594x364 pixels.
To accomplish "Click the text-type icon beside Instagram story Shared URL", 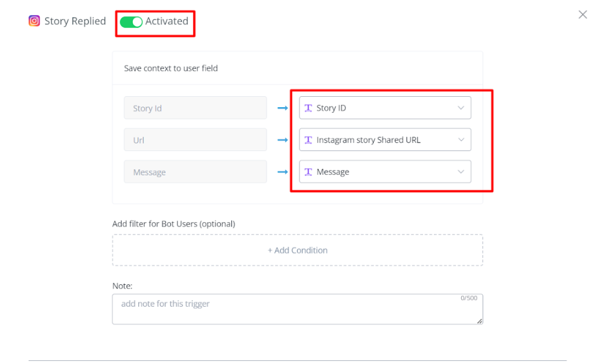I will [309, 140].
